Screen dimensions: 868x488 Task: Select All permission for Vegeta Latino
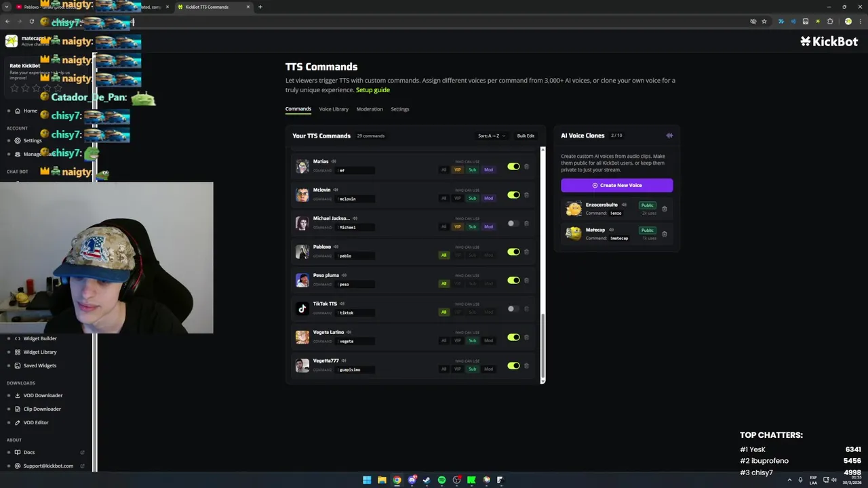[444, 340]
